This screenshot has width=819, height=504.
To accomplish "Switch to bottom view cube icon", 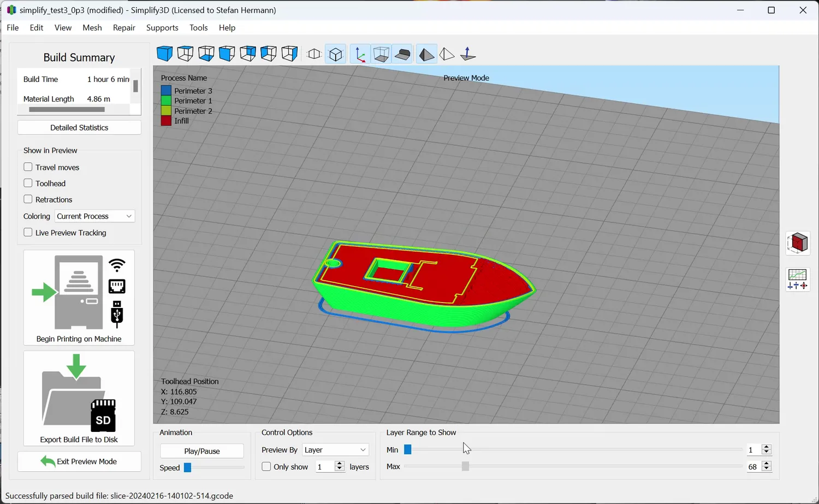I will [206, 54].
